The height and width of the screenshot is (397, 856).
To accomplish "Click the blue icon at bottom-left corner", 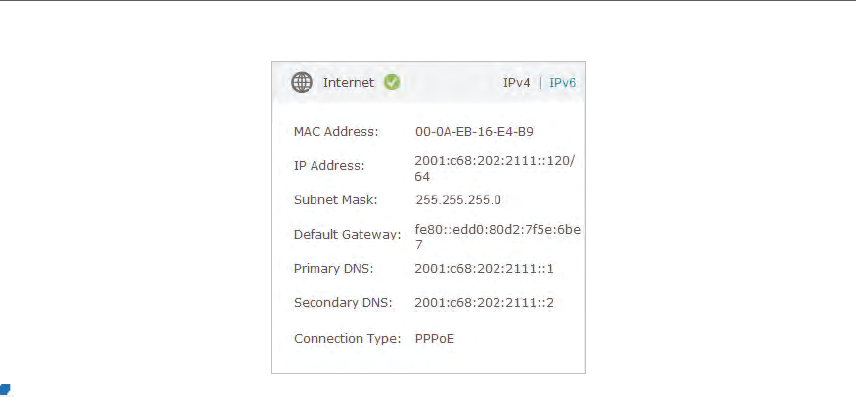I will point(6,389).
